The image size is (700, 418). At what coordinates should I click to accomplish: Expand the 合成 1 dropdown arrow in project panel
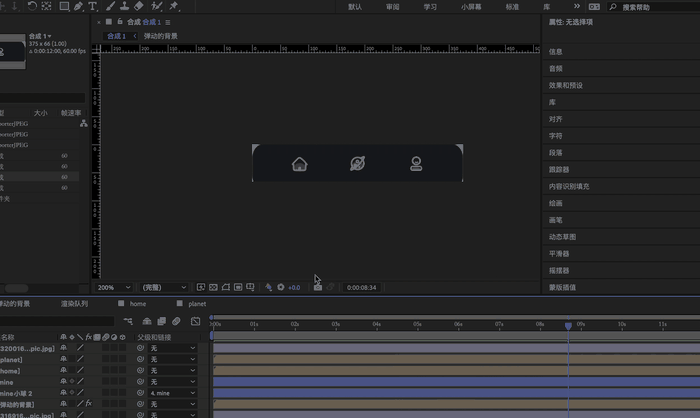(50, 36)
